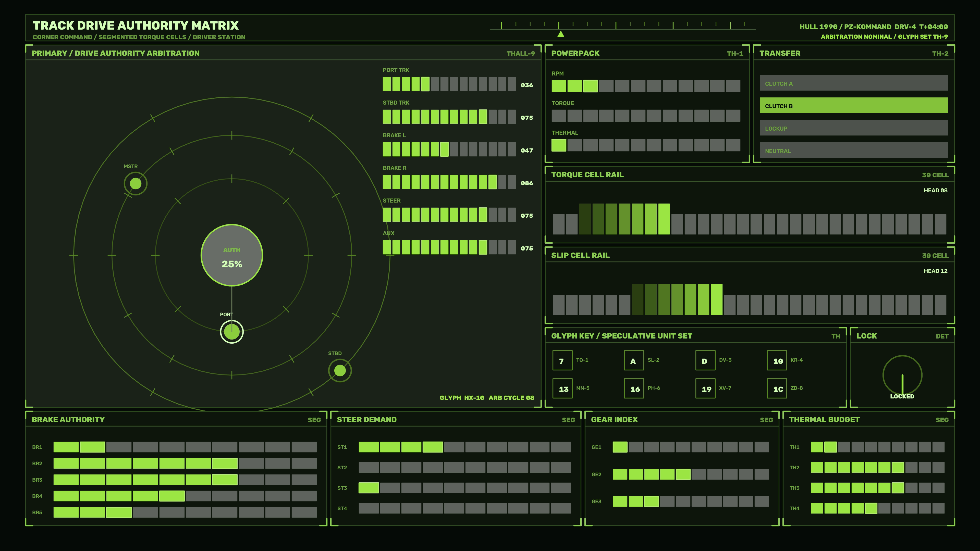Click the brightest torque cell rail head

click(664, 219)
